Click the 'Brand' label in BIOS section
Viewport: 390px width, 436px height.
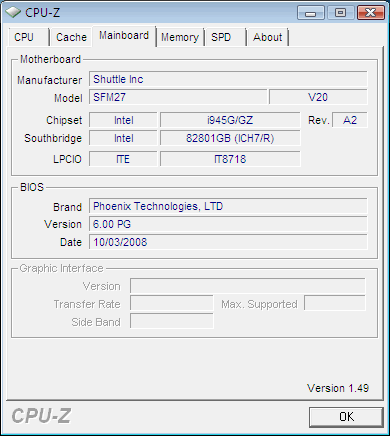(x=67, y=207)
